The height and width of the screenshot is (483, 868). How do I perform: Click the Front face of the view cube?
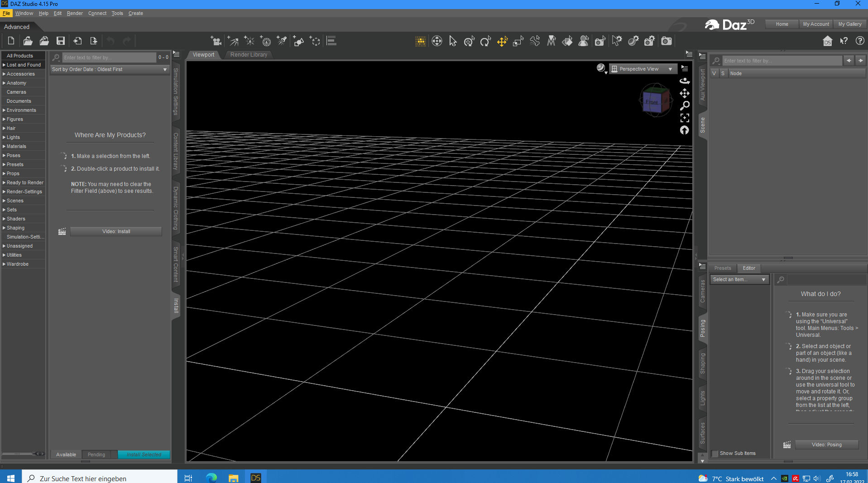pyautogui.click(x=652, y=102)
